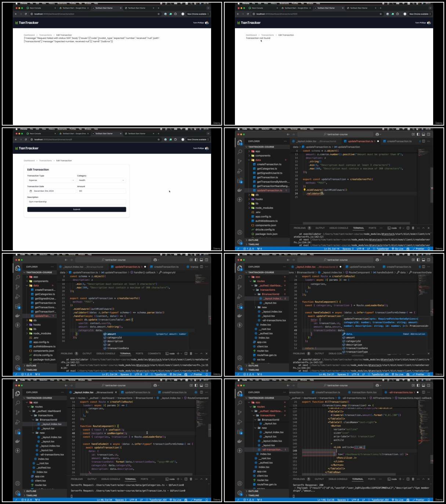
Task: Open Manage gear in VS Code window with .validator( line
Action: pyautogui.click(x=240, y=242)
